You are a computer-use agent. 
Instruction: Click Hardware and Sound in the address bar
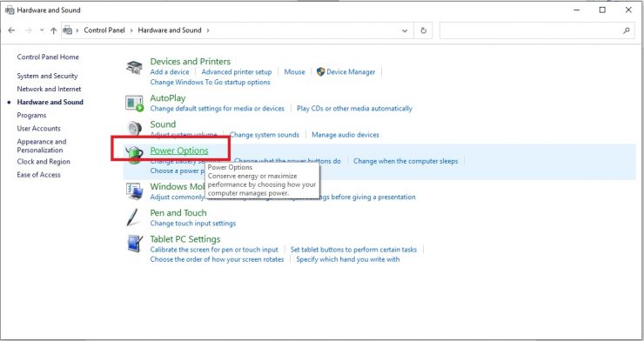tap(170, 30)
